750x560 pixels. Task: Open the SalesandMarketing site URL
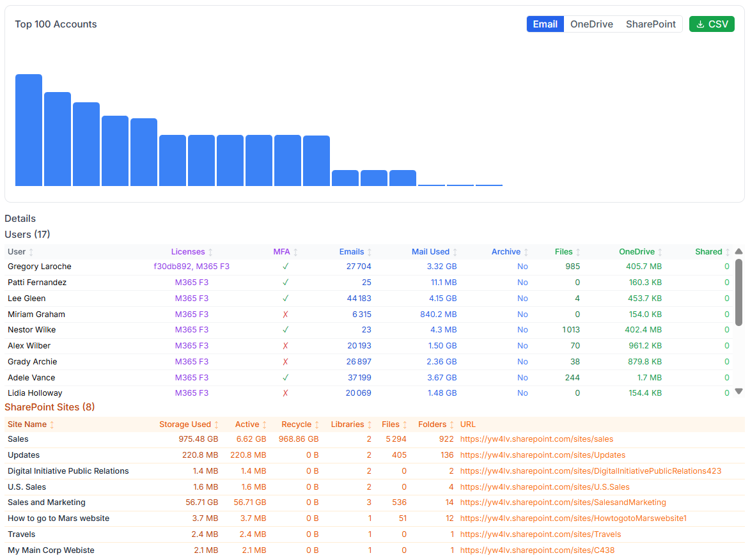click(x=563, y=502)
